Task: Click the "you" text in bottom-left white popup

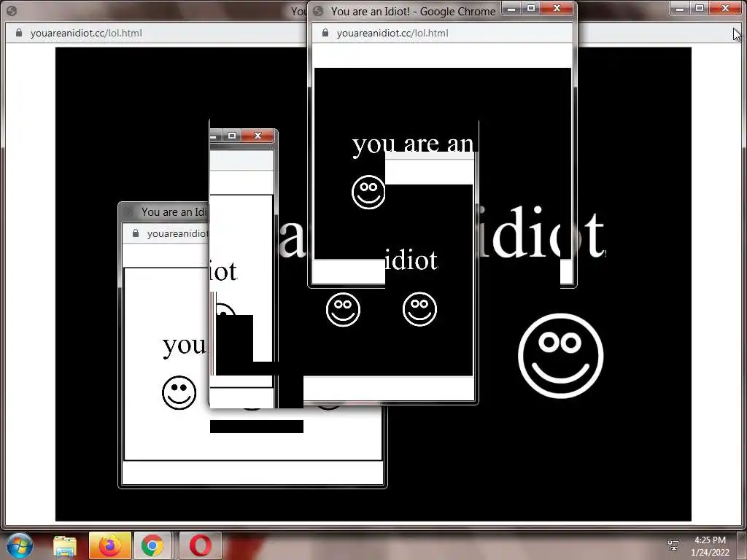Action: point(184,346)
